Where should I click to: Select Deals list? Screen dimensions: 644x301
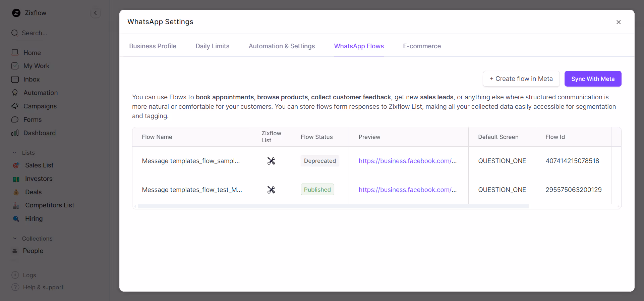[x=33, y=192]
